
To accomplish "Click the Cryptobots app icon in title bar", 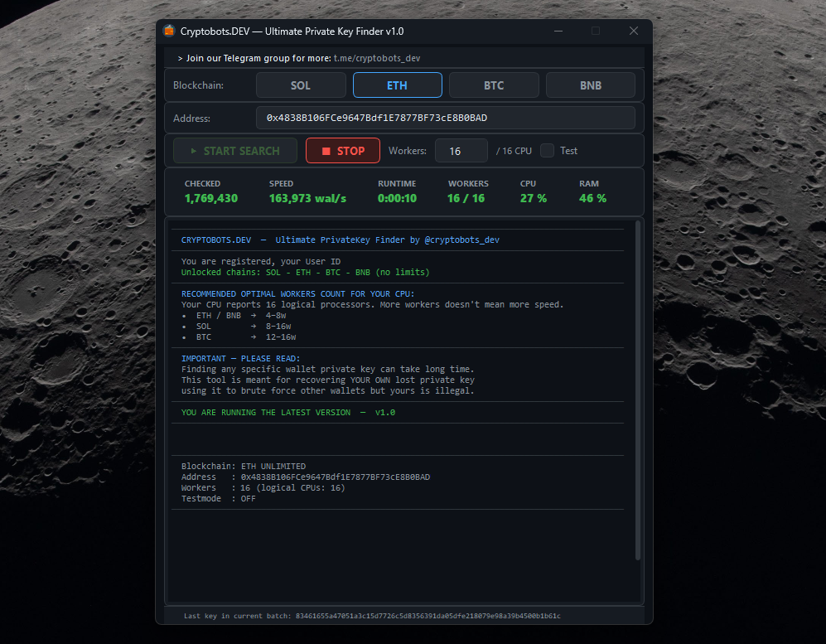I will click(169, 31).
